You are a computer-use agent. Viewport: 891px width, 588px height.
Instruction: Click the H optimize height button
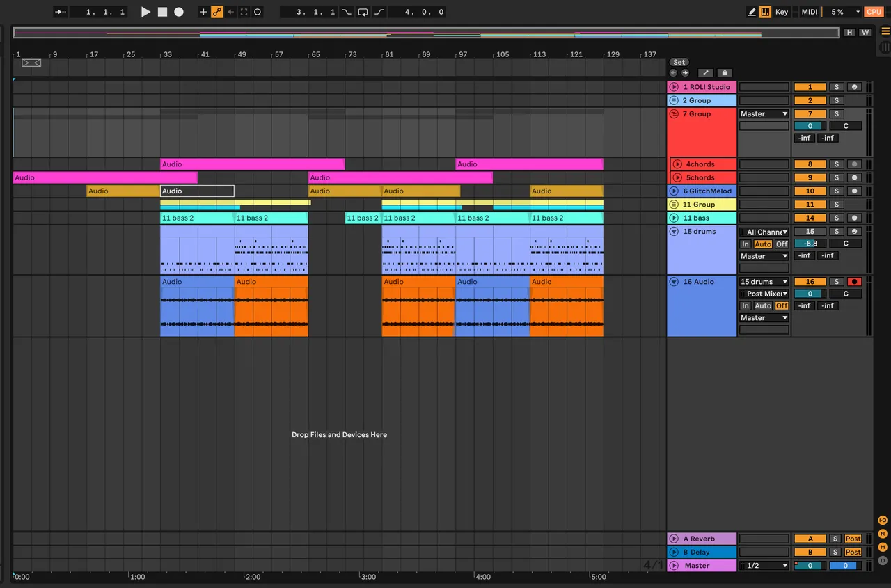point(849,32)
